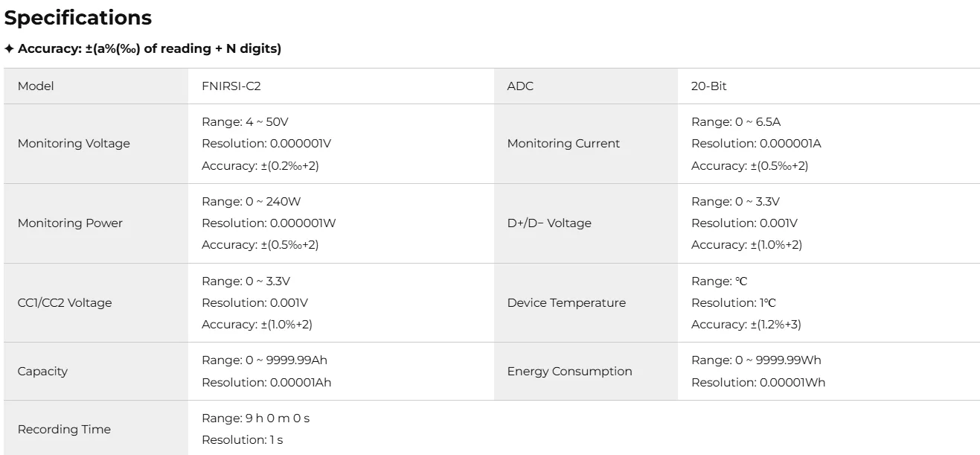
Task: Select the Device Temperature label
Action: coord(566,303)
